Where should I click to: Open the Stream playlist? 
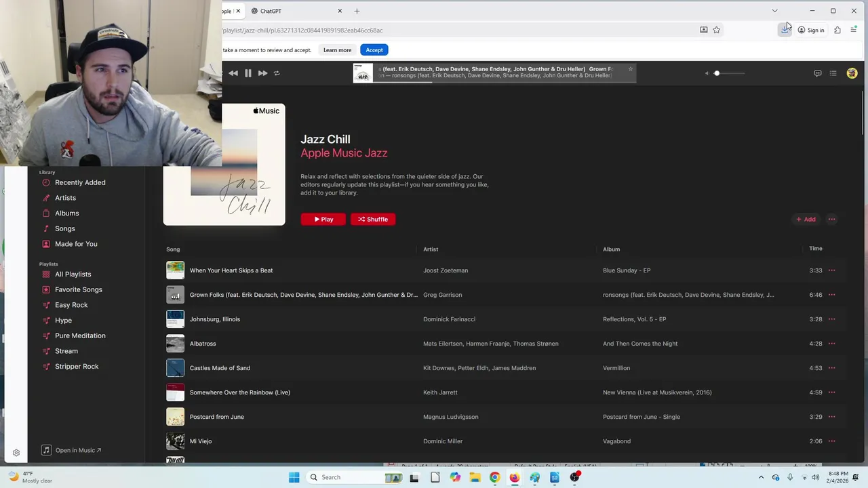(x=66, y=351)
